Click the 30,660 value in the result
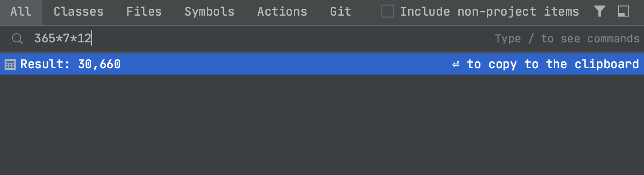Screen dimensions: 644x175 click(x=100, y=64)
